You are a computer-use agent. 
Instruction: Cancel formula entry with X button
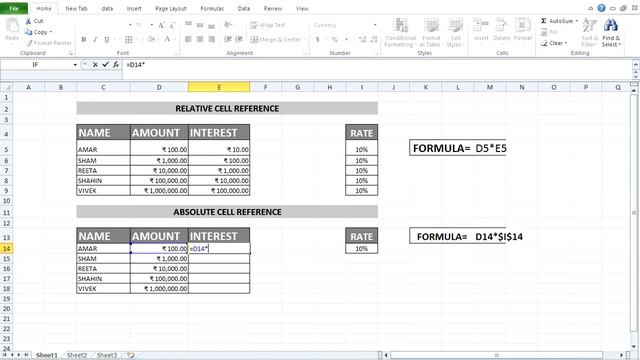click(95, 64)
